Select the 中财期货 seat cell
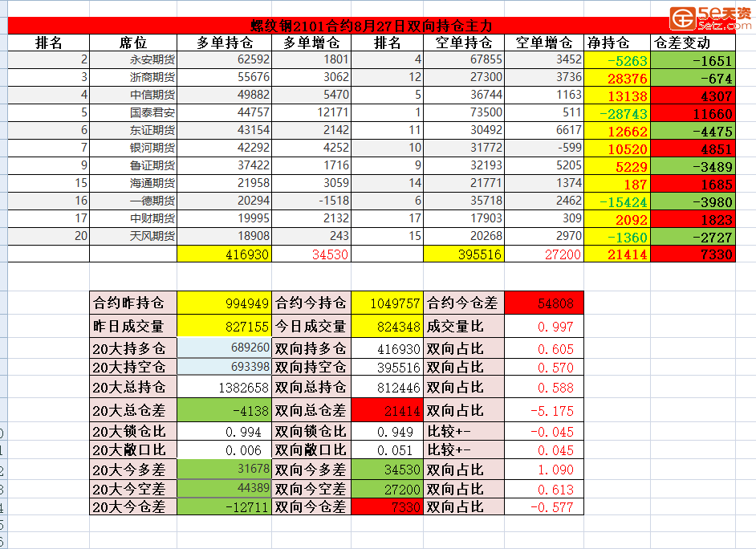756x549 pixels. point(133,218)
